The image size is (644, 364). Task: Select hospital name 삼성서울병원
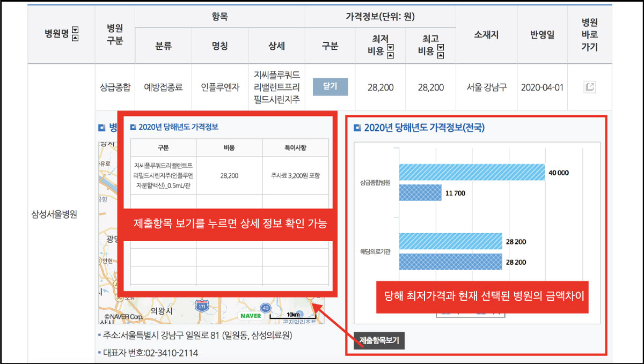pos(54,214)
